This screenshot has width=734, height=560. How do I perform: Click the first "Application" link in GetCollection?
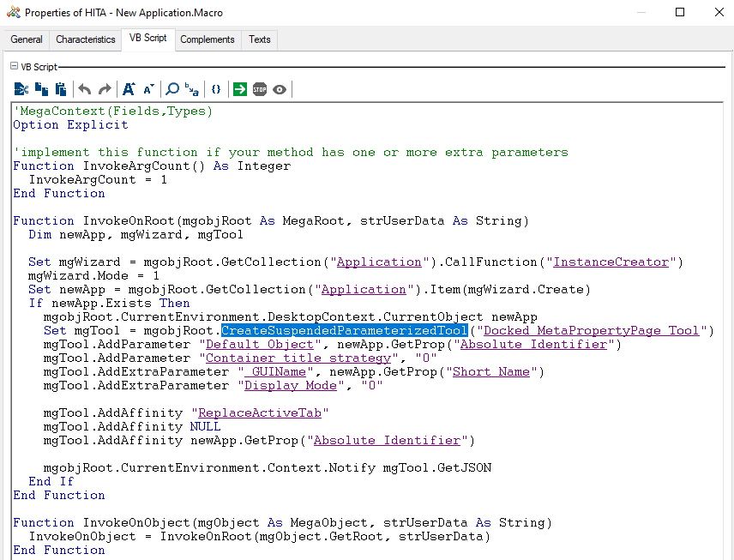[x=379, y=262]
